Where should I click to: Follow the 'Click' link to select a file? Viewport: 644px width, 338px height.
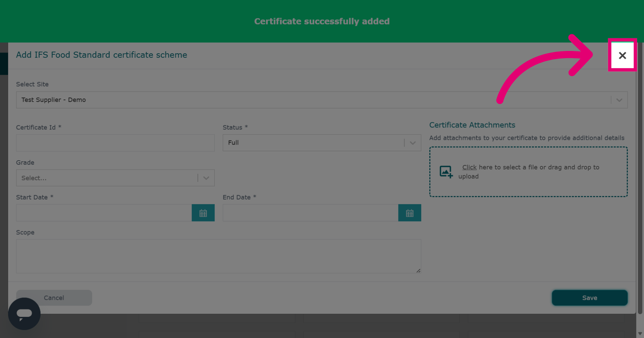click(x=469, y=167)
